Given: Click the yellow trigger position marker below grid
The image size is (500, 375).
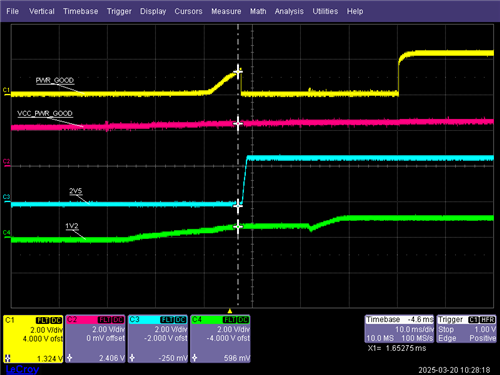Looking at the screenshot, I should 229,311.
